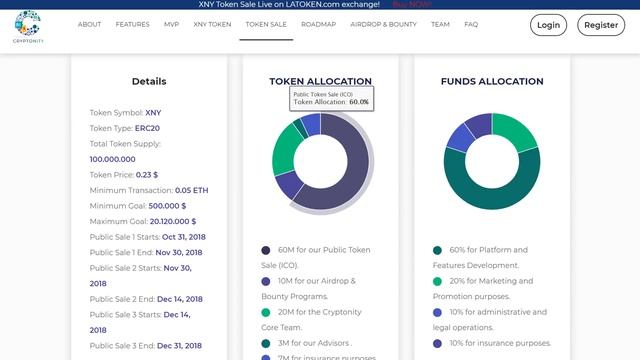
Task: Click the dark legend dot for 60M Public Token Sale
Action: click(x=266, y=250)
